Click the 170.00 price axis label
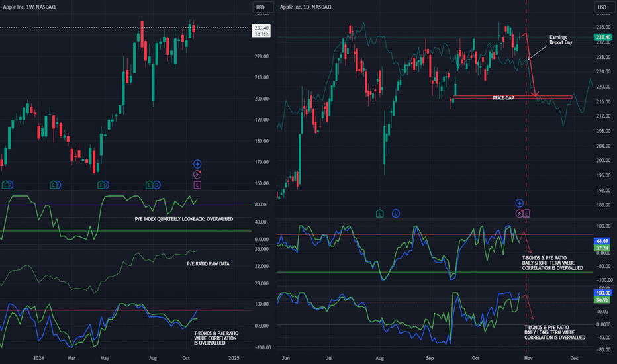 [x=261, y=162]
